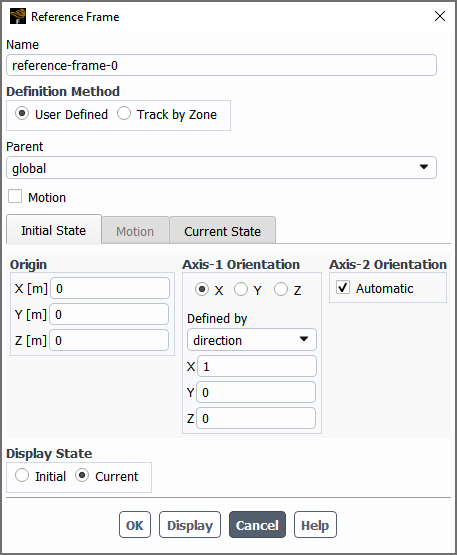Screen dimensions: 457x555
Task: Click the Origin Y [m] field
Action: pyautogui.click(x=109, y=314)
